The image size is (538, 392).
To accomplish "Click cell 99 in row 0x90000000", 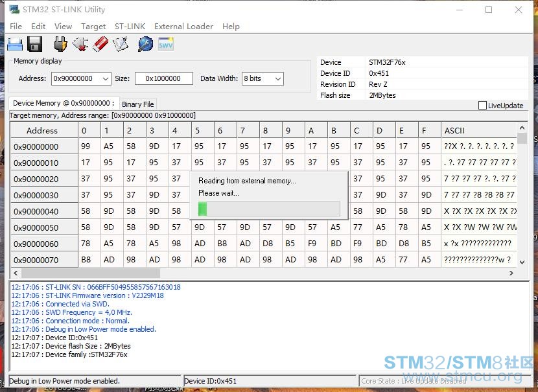I will point(89,146).
